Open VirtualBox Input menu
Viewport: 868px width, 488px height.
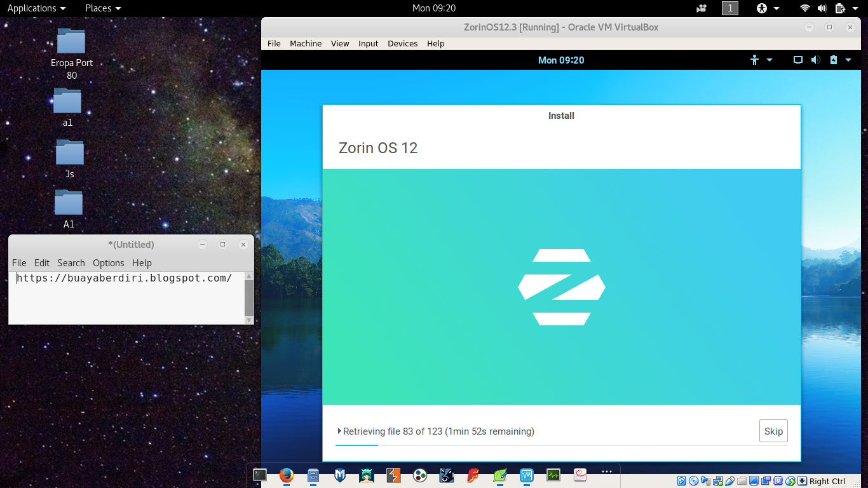click(368, 43)
